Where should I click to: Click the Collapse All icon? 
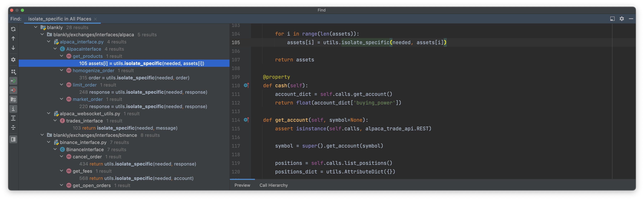pyautogui.click(x=13, y=128)
